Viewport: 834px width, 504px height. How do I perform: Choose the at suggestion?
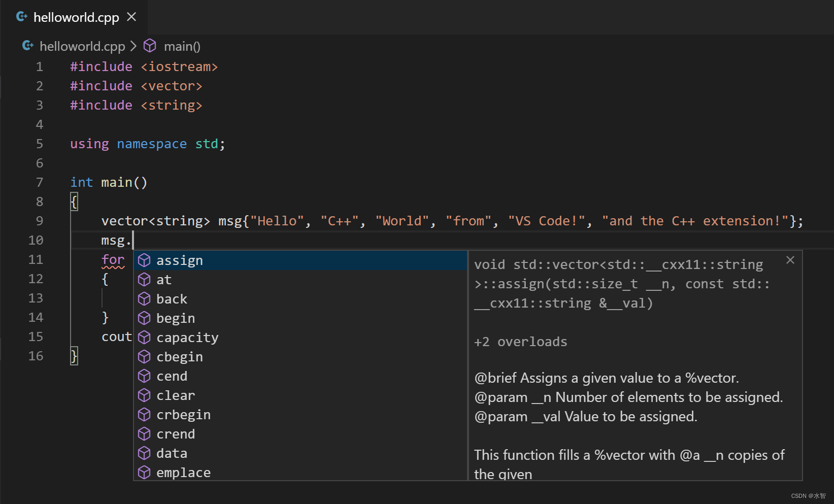point(300,280)
